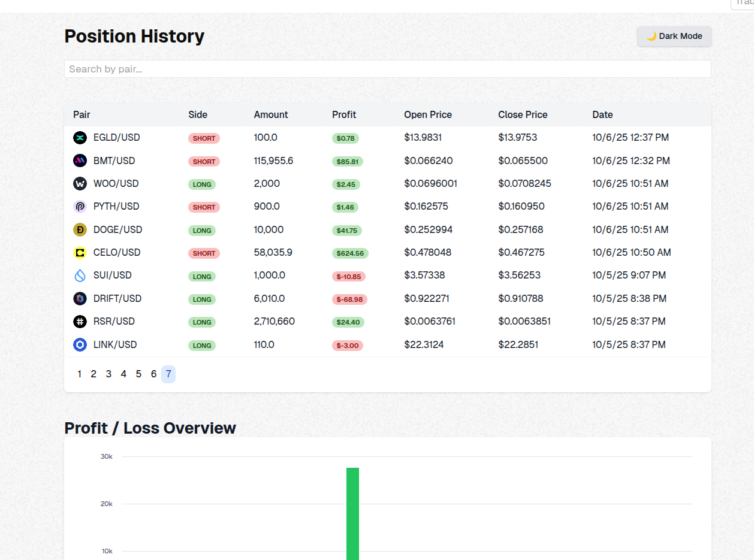Viewport: 754px width, 560px height.
Task: Click the SUI droplet icon
Action: coord(80,275)
